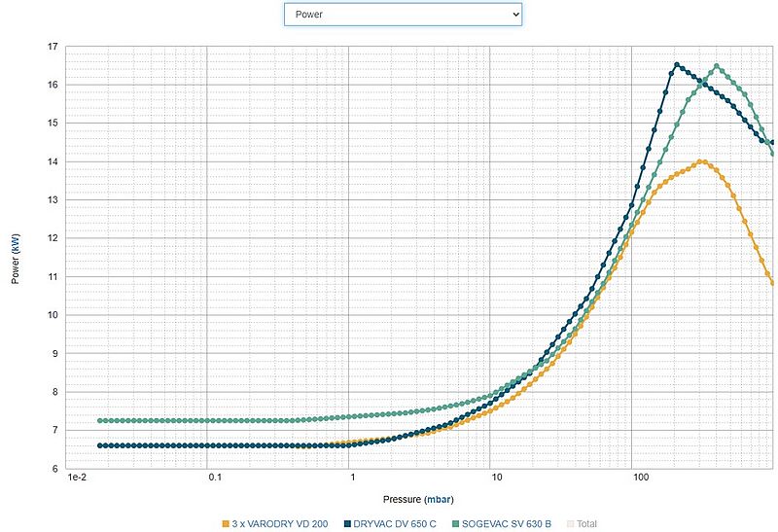Viewport: 778px width, 532px height.
Task: Click the leftmost SOGEVAC data point
Action: (x=100, y=421)
